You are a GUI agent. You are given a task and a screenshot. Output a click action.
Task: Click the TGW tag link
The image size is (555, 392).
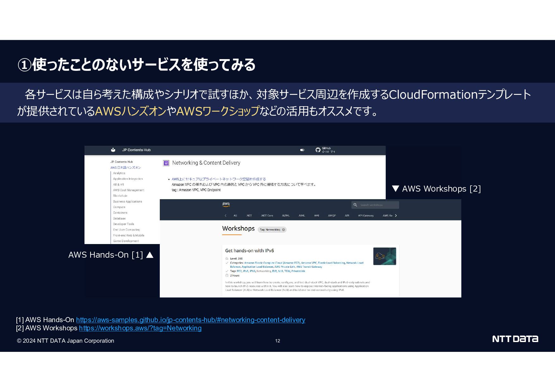click(x=287, y=271)
